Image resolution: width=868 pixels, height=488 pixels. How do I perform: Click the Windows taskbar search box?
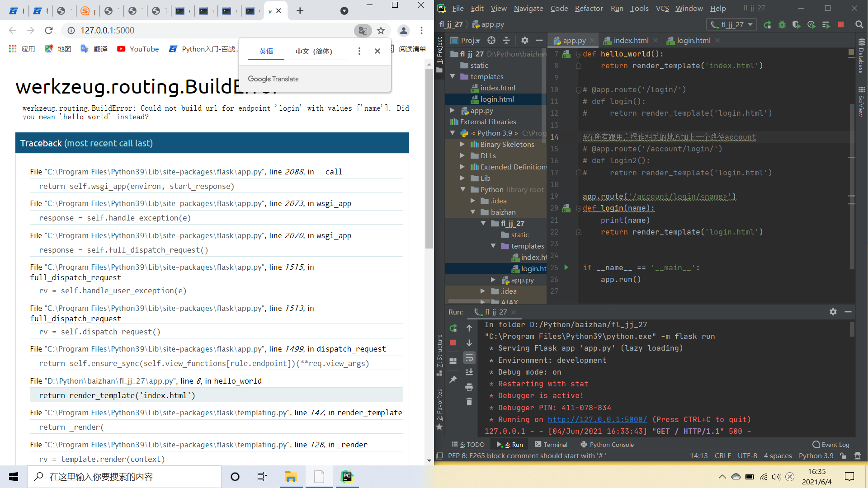click(x=124, y=477)
